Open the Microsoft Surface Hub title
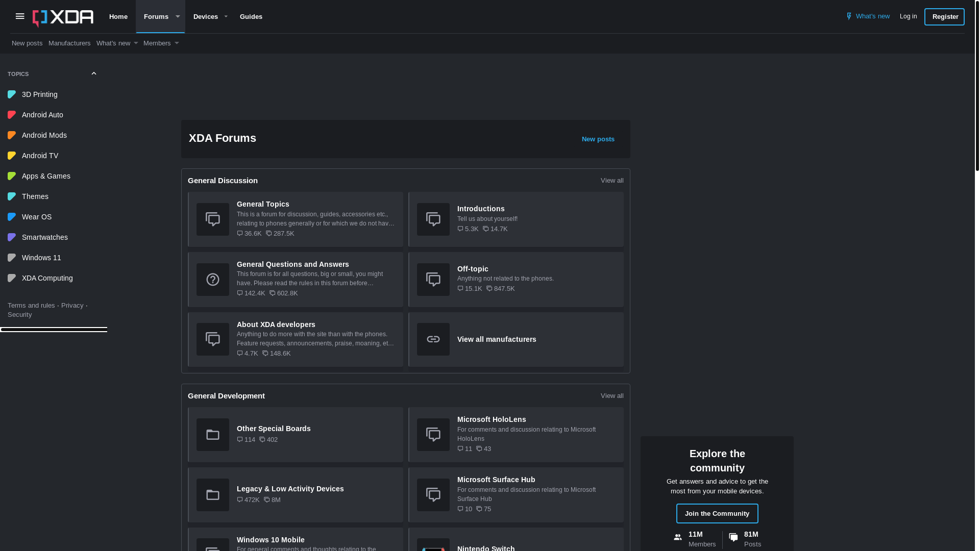980x551 pixels. tap(496, 480)
